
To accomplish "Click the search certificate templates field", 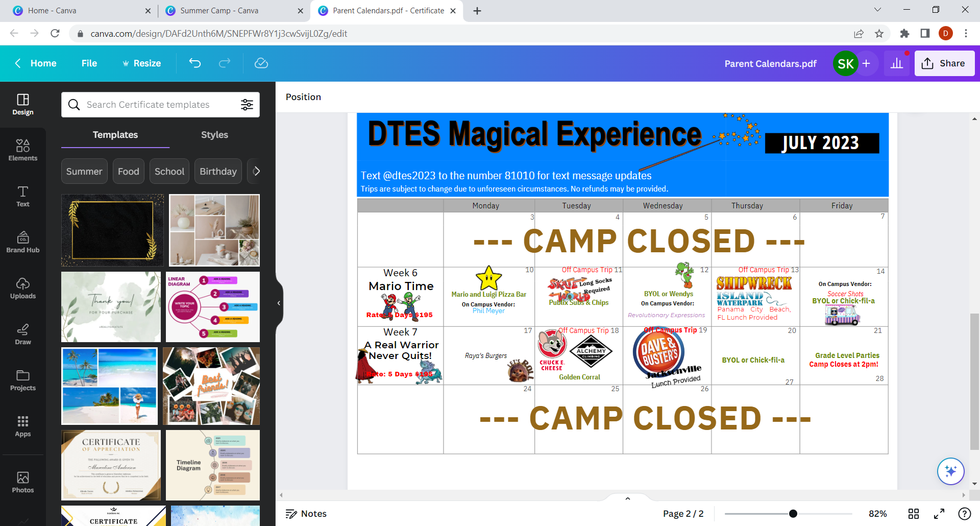I will [x=160, y=105].
